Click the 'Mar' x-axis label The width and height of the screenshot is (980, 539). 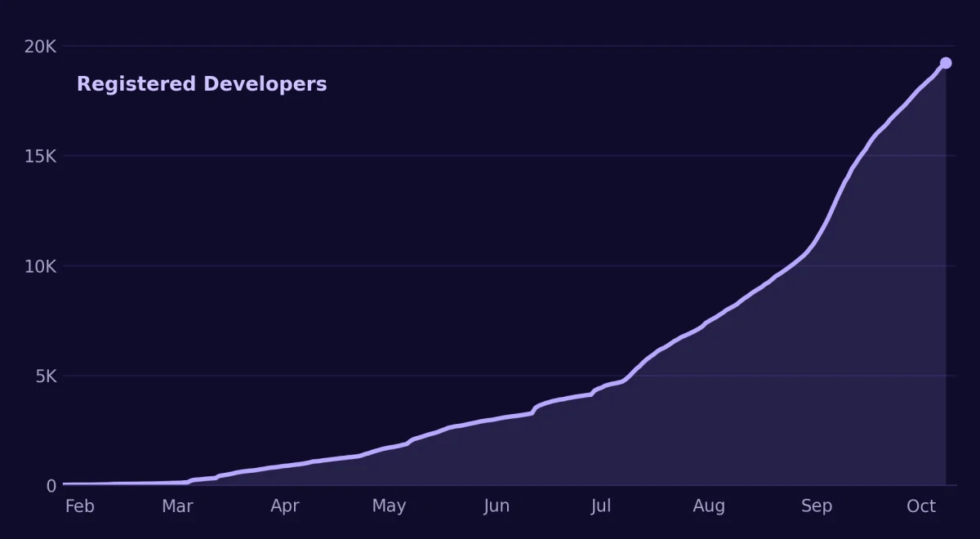[177, 506]
